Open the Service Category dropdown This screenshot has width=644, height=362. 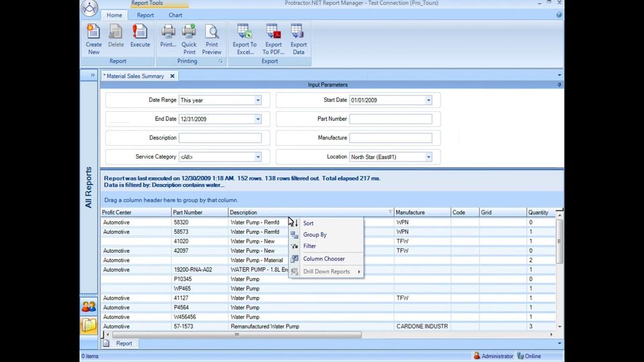point(258,157)
